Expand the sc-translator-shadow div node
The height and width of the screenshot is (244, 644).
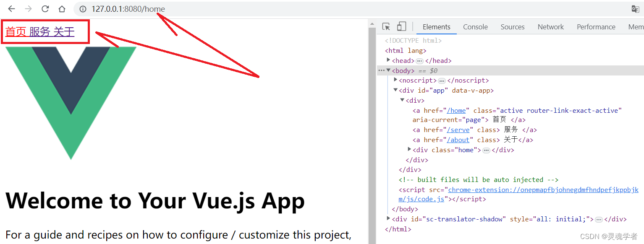click(388, 218)
